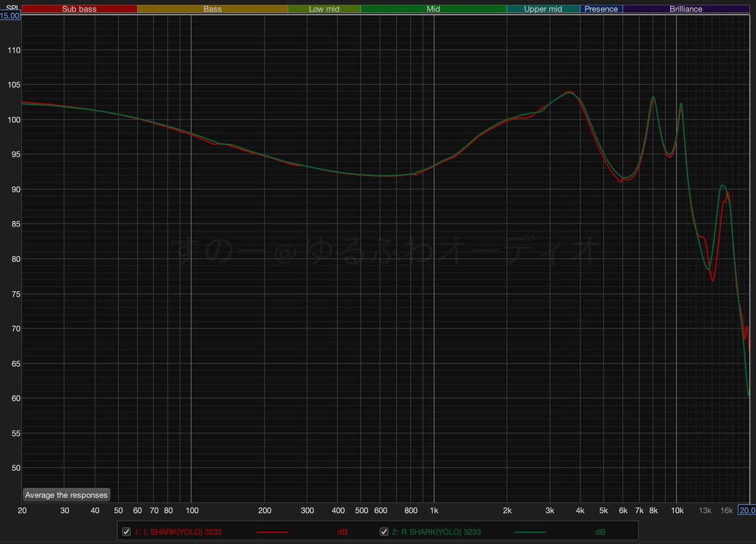
Task: Click the '2: R SHARK(YOLO) 3233' legend name
Action: pos(436,532)
